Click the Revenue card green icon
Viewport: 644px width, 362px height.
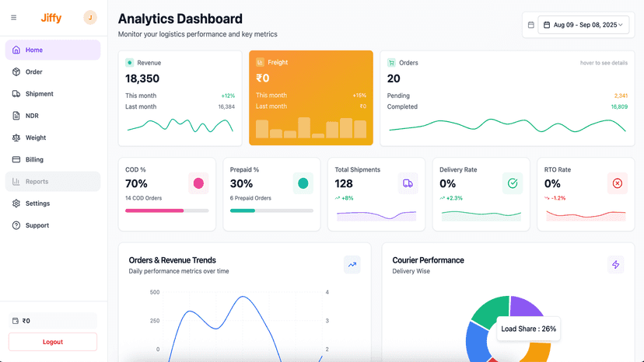click(129, 63)
